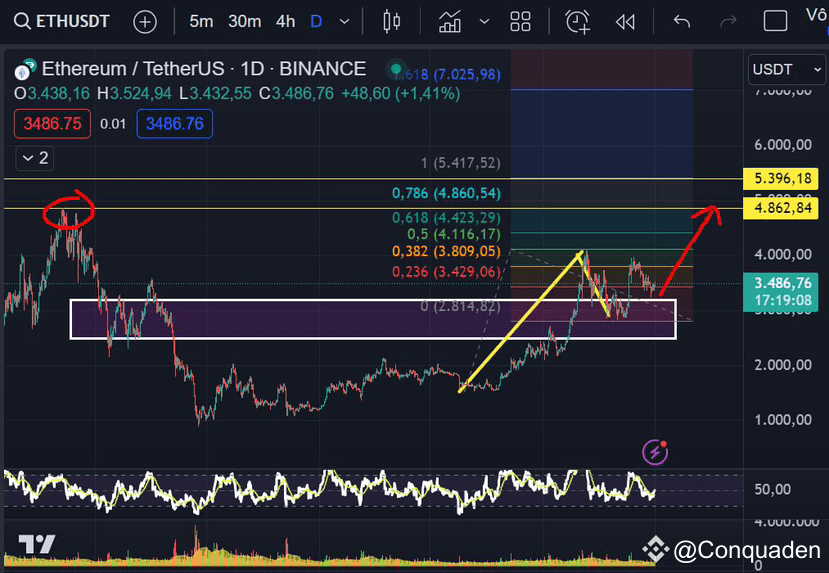Expand the indicators templates dropdown arrow
This screenshot has width=829, height=573.
click(484, 22)
